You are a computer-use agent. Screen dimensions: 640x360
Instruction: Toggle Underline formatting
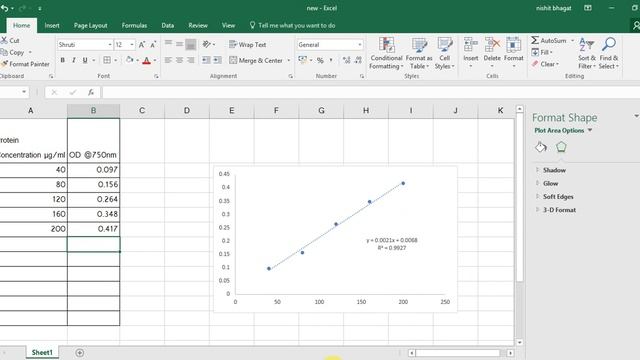[x=85, y=60]
